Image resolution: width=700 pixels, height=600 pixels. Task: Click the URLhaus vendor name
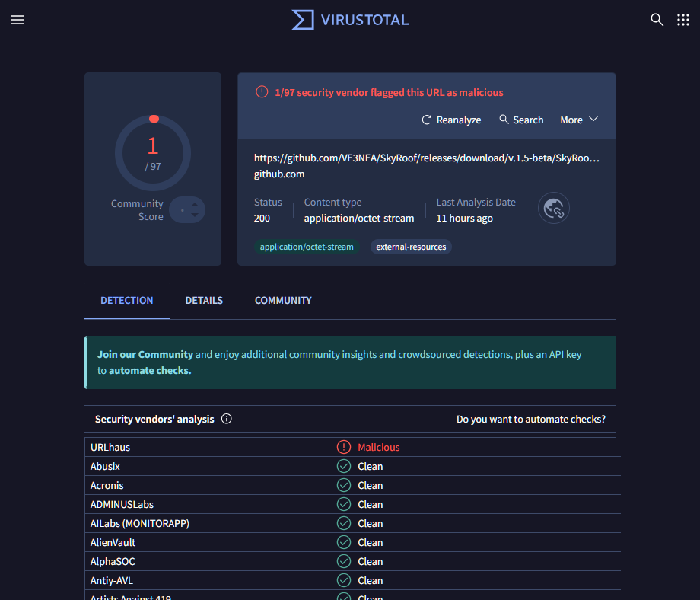[x=110, y=447]
